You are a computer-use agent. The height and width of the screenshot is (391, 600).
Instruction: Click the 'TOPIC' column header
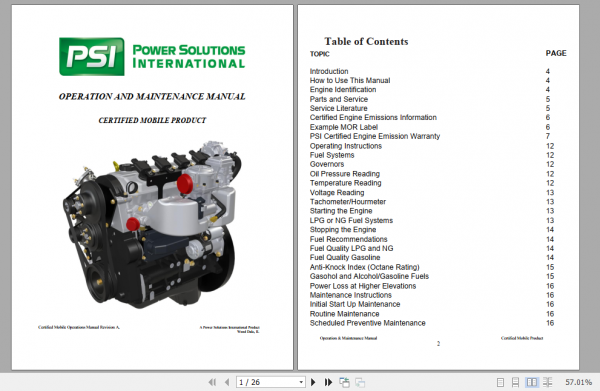[319, 54]
